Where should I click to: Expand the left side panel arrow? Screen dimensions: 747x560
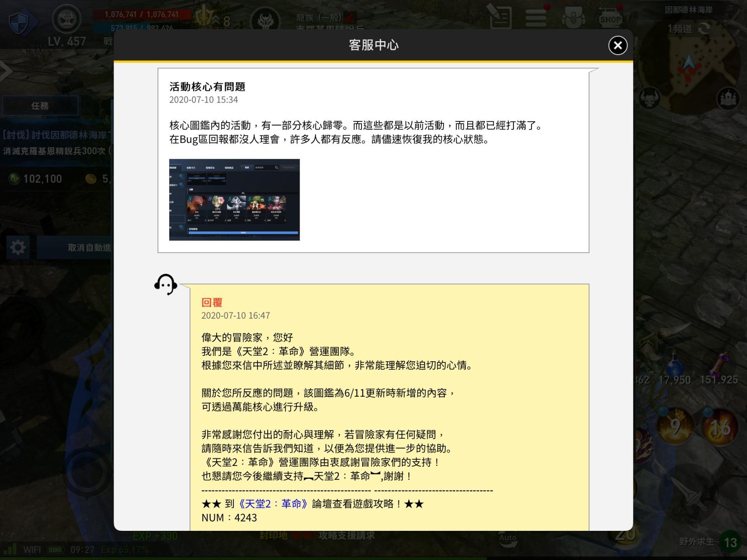6,71
